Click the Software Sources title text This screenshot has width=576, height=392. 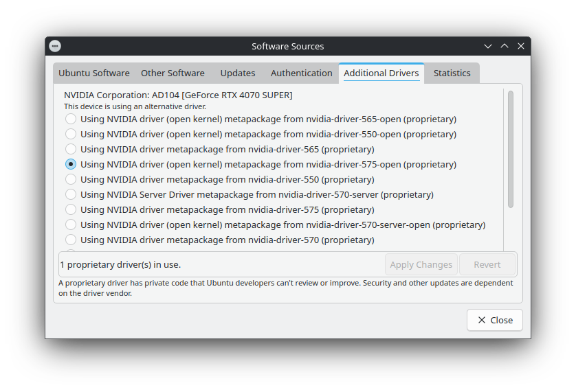pyautogui.click(x=287, y=46)
